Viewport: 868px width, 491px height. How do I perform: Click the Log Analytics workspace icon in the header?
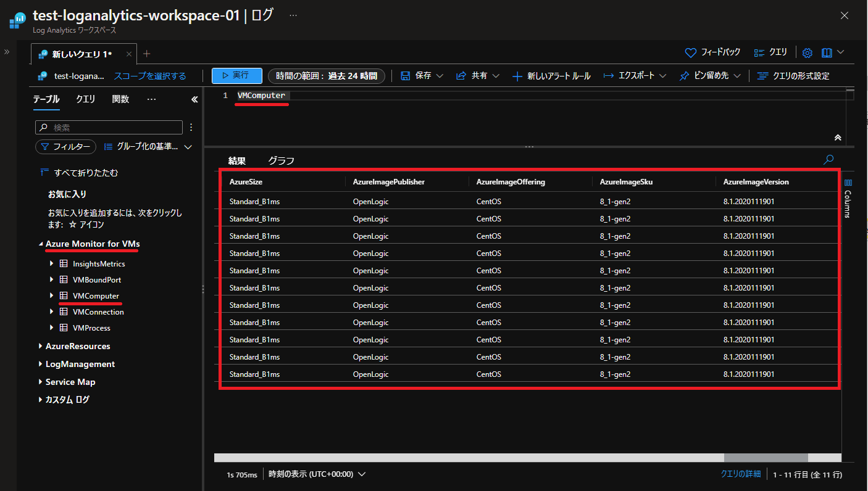pyautogui.click(x=18, y=21)
